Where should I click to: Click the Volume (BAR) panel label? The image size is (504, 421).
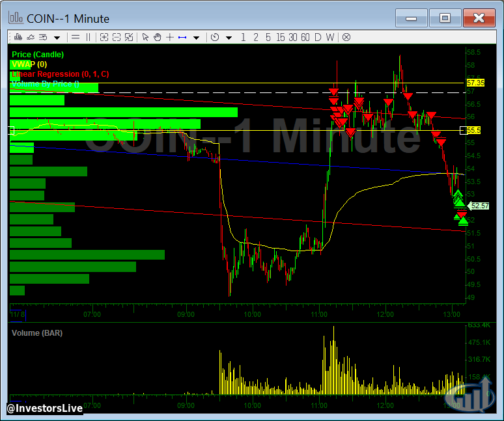(37, 333)
